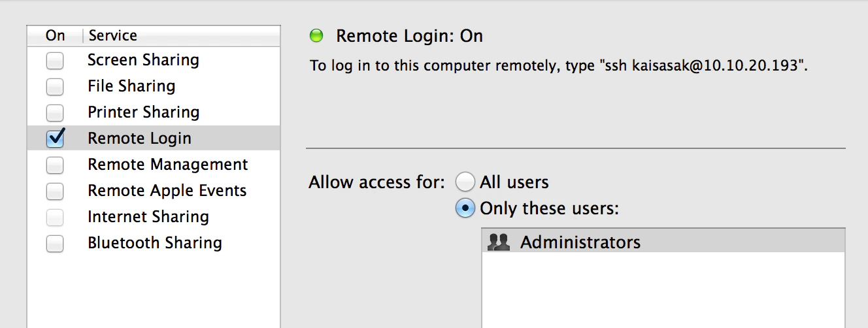
Task: Enable the File Sharing checkbox
Action: tap(55, 87)
